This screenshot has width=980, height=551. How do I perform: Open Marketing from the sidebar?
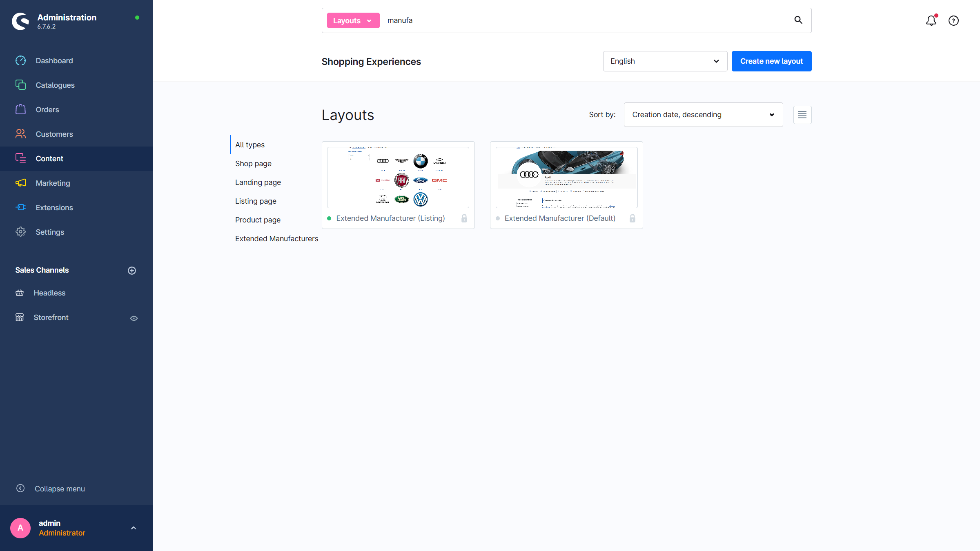tap(53, 183)
